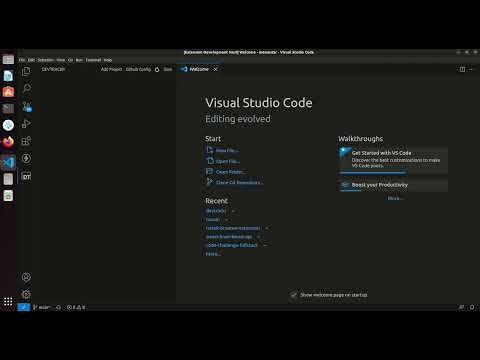
Task: Click Visual Studio Code in Ubuntu dock
Action: coord(8,163)
